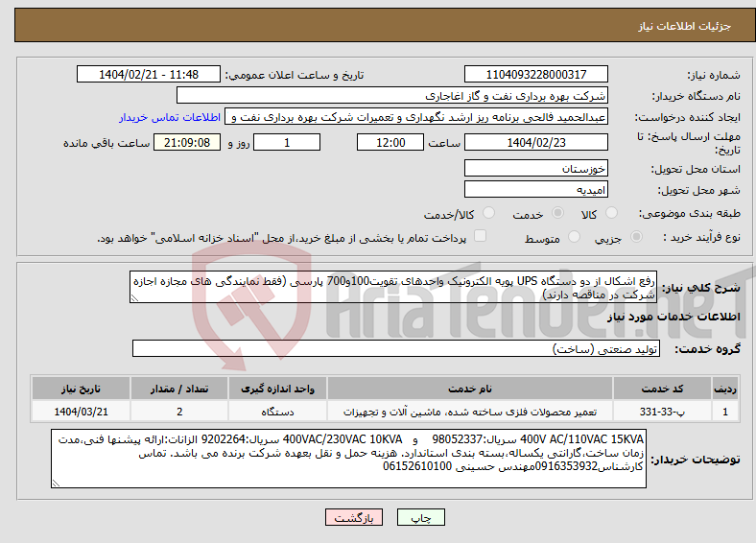Click the نوع فرآیند خرید label
Viewport: 756px width, 543px height.
pyautogui.click(x=701, y=237)
